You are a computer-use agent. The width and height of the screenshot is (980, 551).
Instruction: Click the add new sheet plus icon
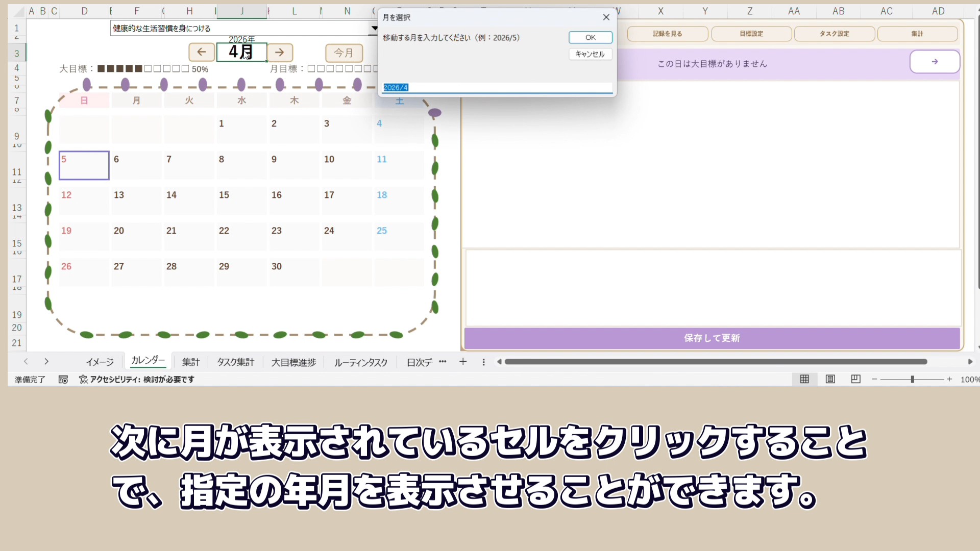click(463, 362)
